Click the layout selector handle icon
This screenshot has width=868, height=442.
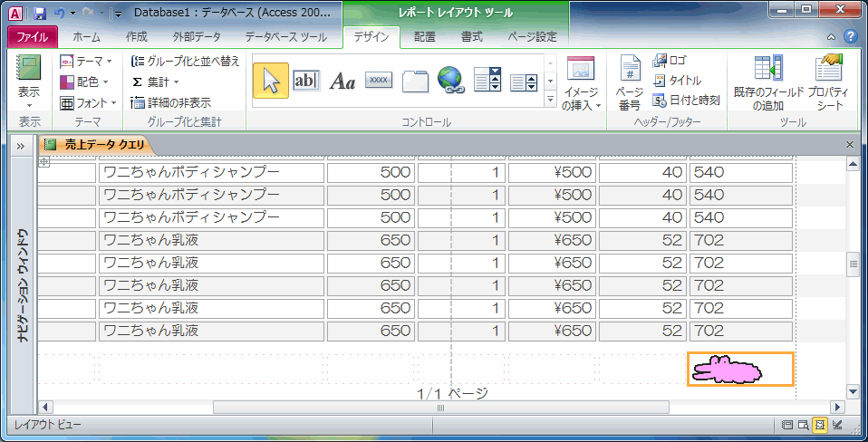click(43, 161)
